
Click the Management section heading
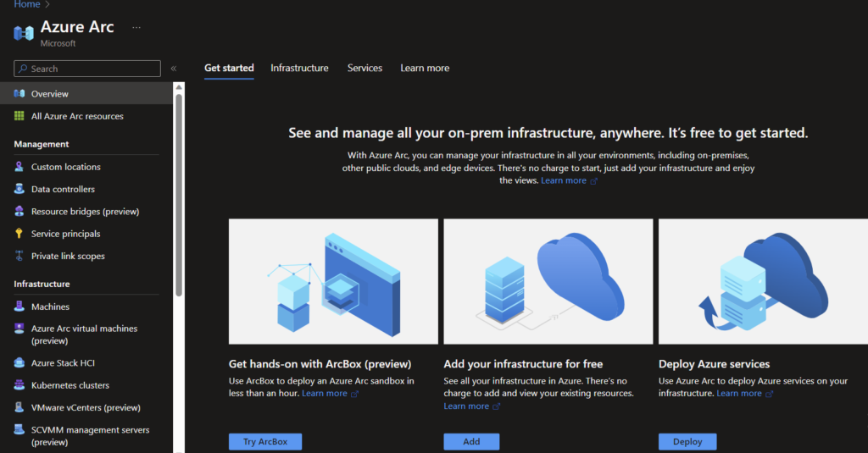pos(42,144)
